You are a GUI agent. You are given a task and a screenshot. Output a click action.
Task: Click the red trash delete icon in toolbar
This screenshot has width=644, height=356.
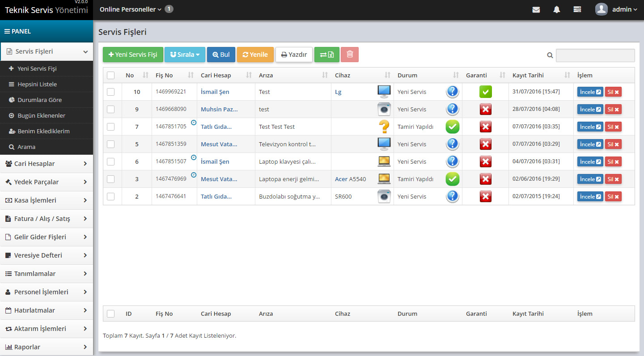[x=349, y=55]
